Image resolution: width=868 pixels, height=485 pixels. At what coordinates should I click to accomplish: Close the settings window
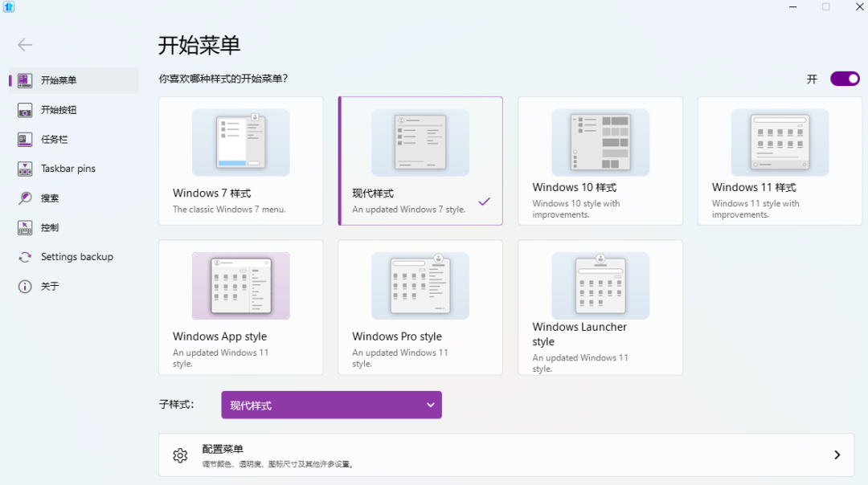click(860, 7)
